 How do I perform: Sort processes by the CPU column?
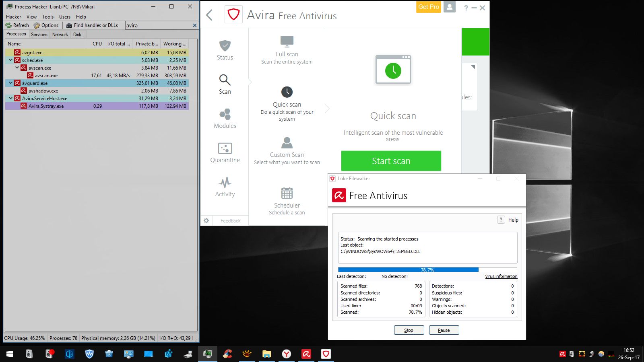tap(95, 44)
